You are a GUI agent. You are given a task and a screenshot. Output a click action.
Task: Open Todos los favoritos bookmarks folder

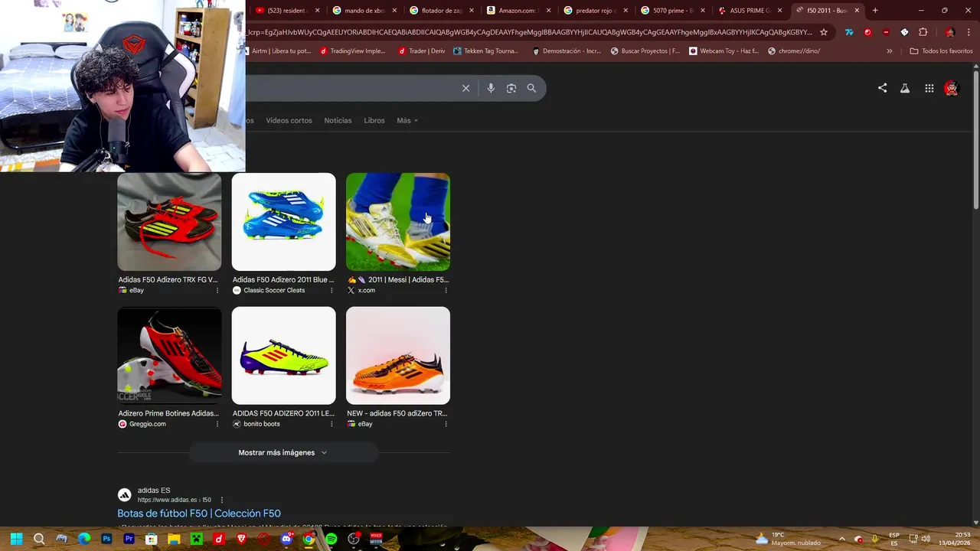941,51
